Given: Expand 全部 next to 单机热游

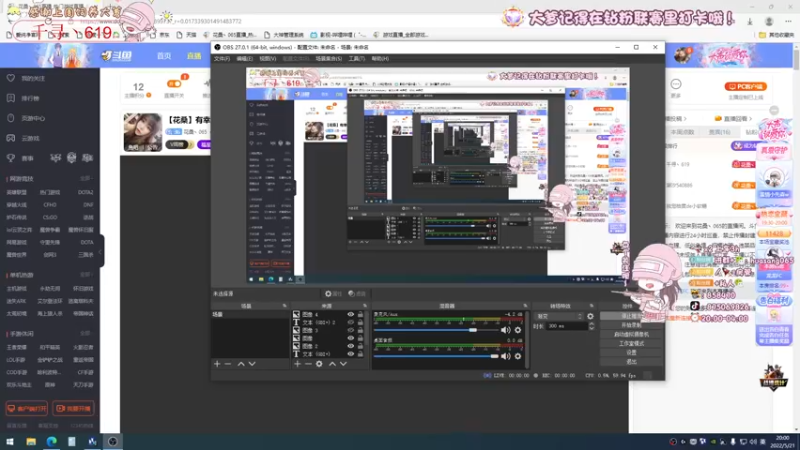Looking at the screenshot, I should (x=86, y=274).
